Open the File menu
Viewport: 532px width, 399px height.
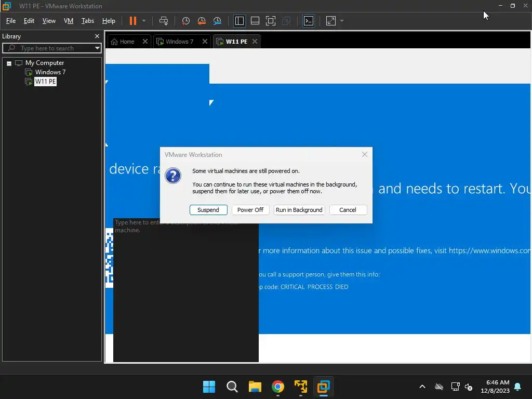click(11, 21)
